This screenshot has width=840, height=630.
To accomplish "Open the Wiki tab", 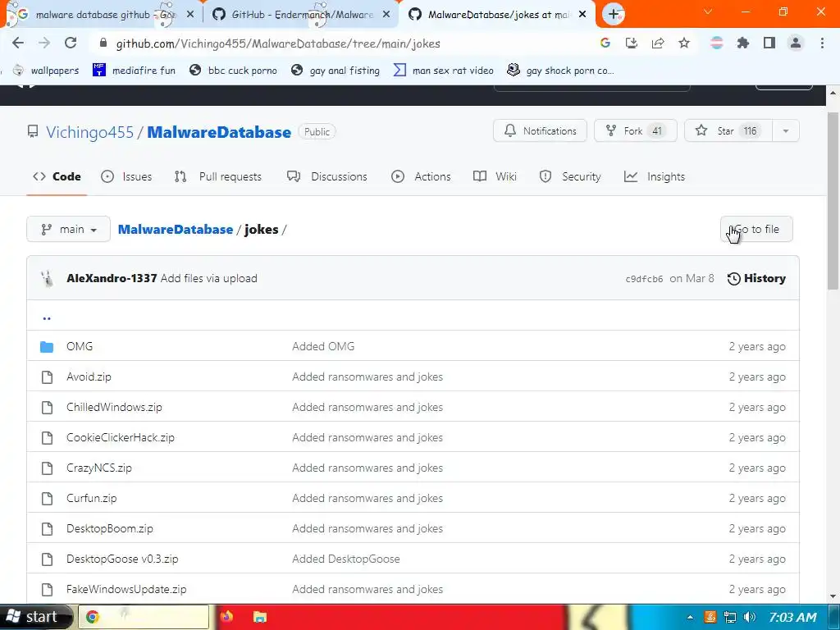I will 495,177.
